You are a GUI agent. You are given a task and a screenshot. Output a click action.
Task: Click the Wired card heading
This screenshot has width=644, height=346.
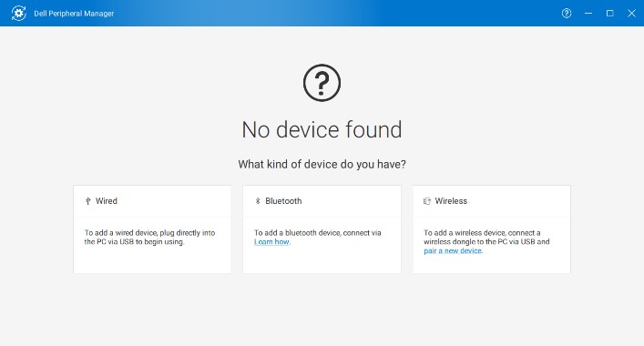click(x=107, y=201)
